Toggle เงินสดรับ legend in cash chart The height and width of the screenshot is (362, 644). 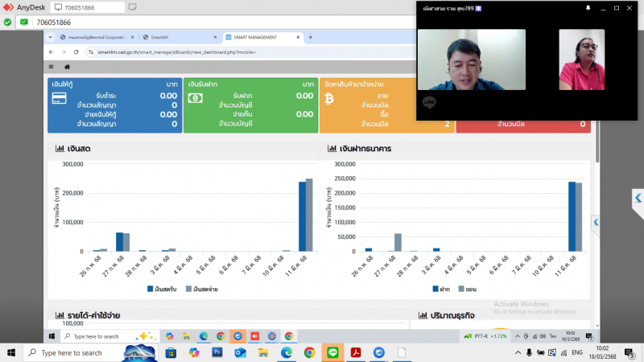[162, 289]
